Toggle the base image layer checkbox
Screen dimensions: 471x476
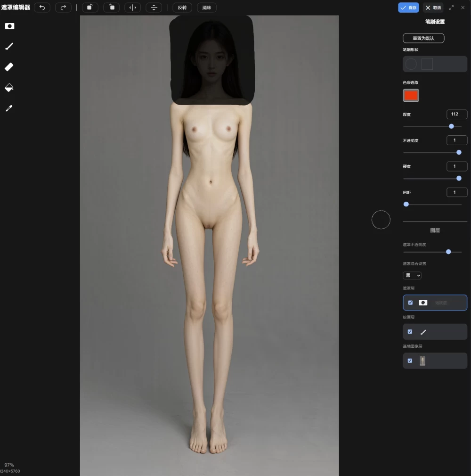point(410,361)
